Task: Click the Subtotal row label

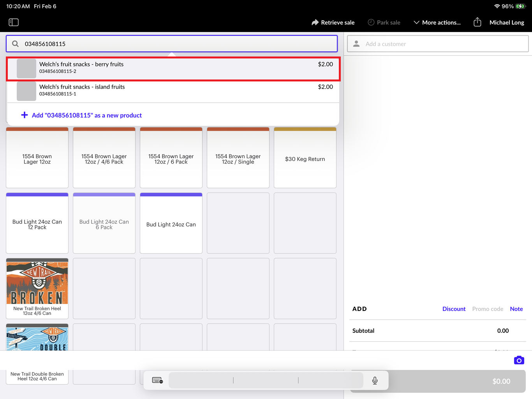Action: point(363,330)
